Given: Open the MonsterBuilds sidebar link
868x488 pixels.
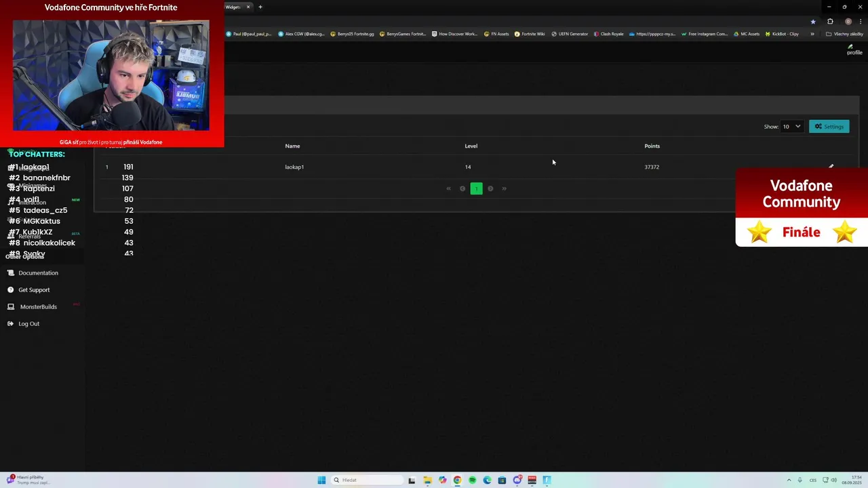Looking at the screenshot, I should click(39, 307).
